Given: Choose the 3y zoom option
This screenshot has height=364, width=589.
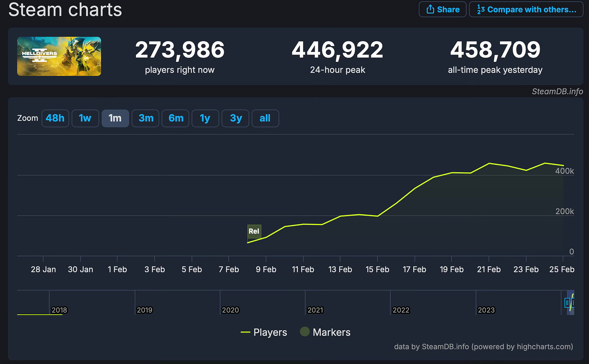Looking at the screenshot, I should tap(235, 118).
